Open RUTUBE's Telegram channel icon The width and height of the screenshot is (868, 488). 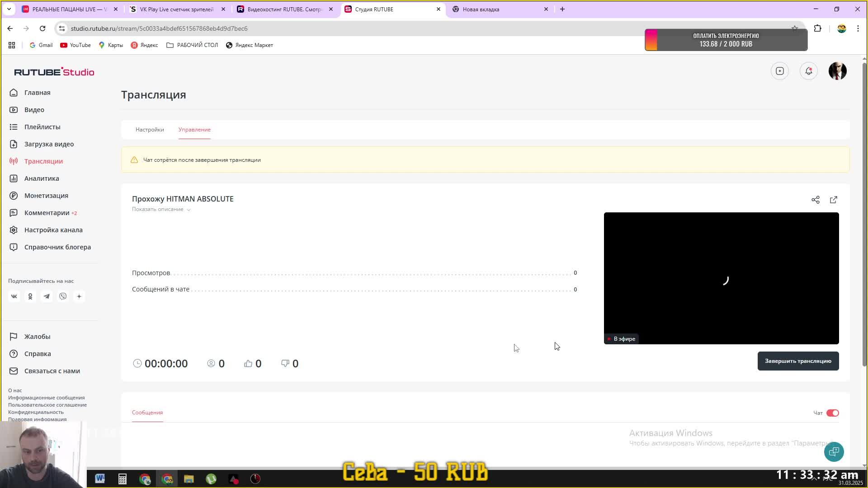pos(47,296)
